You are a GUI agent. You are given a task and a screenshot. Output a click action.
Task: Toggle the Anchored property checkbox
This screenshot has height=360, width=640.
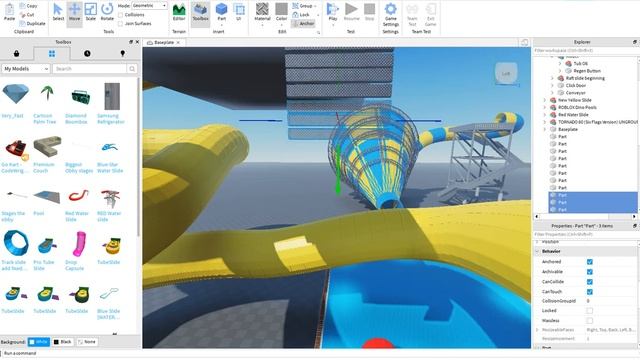click(x=589, y=262)
